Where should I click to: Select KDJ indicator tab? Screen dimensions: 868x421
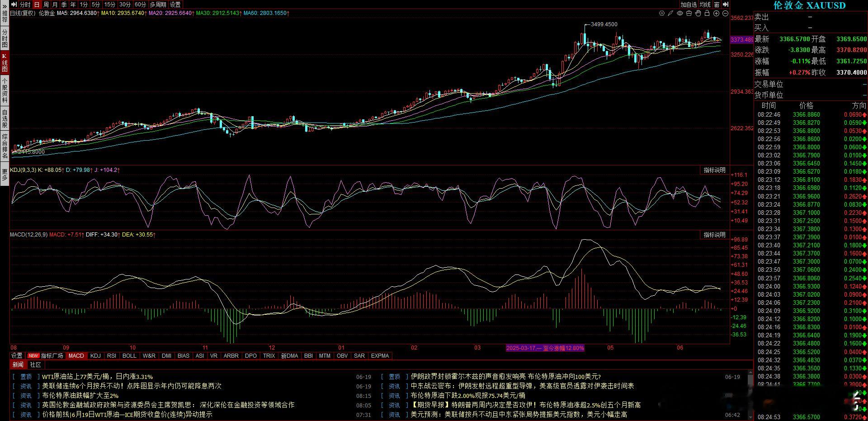[x=95, y=355]
